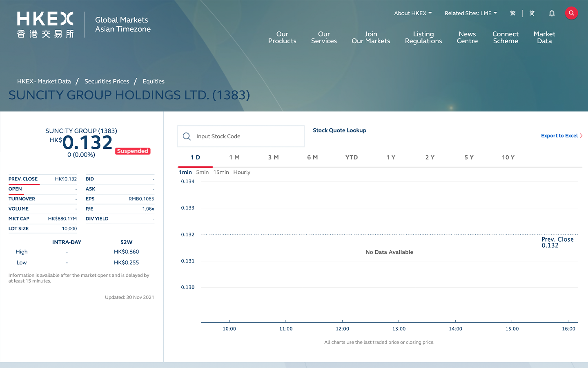
Task: Click the 52W high HK$0.860
Action: 126,252
